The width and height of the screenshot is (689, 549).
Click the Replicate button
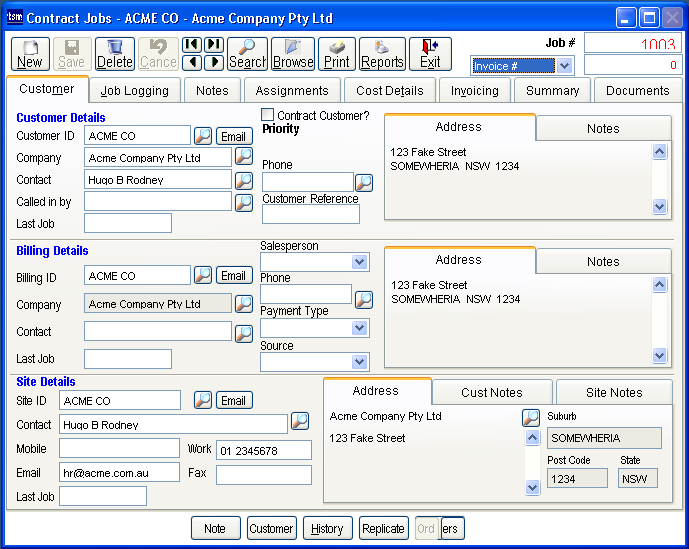383,529
